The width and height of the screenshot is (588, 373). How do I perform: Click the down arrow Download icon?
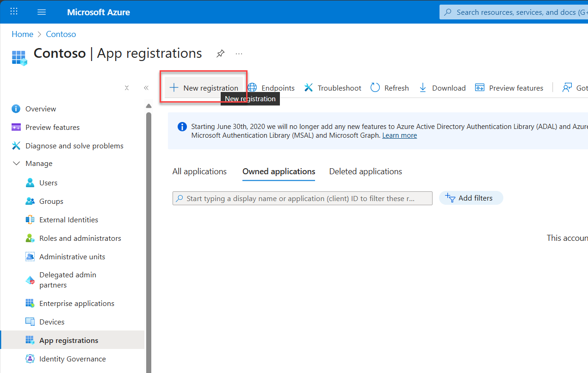pos(423,88)
